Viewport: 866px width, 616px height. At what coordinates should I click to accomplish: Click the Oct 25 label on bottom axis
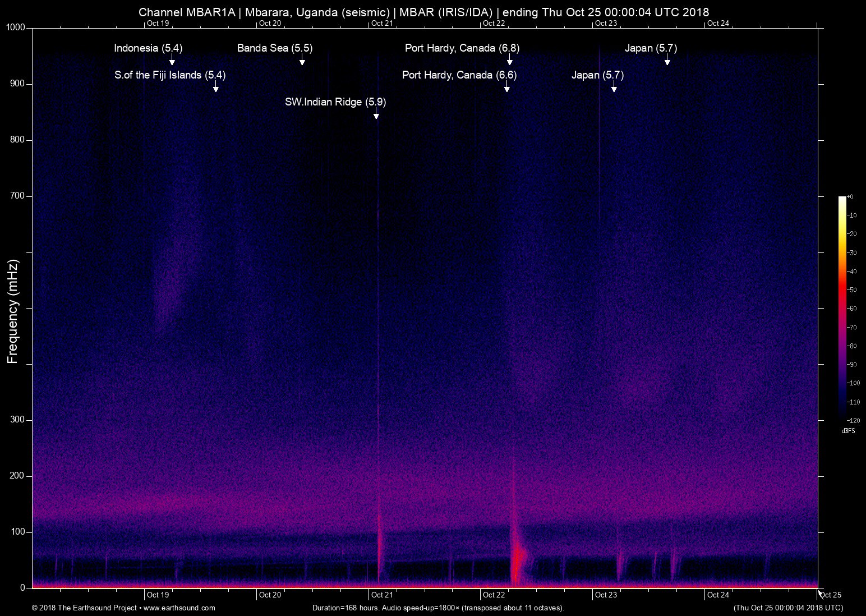click(831, 595)
